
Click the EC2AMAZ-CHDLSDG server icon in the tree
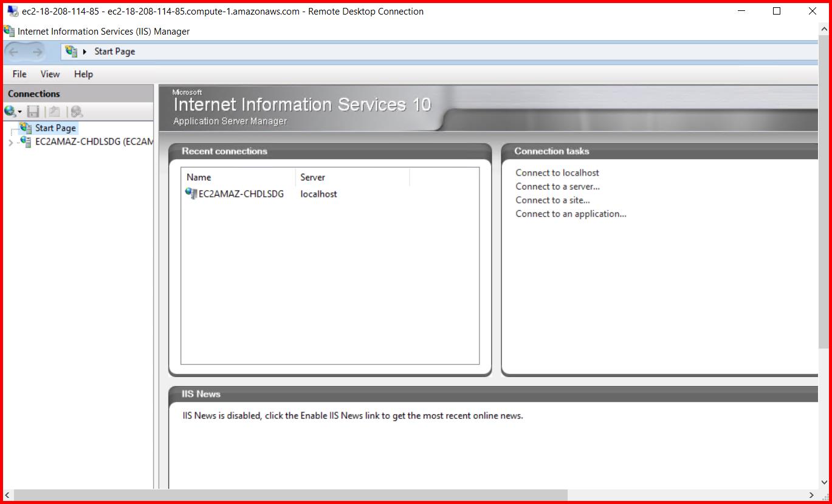click(25, 141)
